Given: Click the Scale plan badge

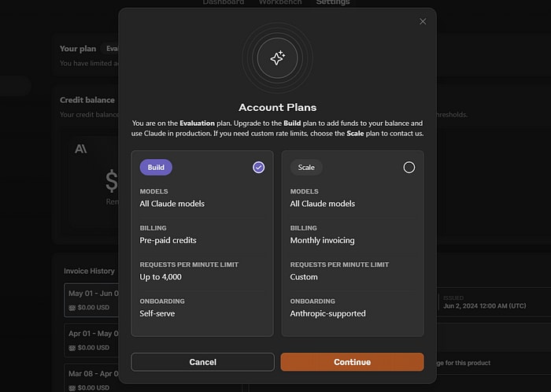Looking at the screenshot, I should click(x=306, y=168).
